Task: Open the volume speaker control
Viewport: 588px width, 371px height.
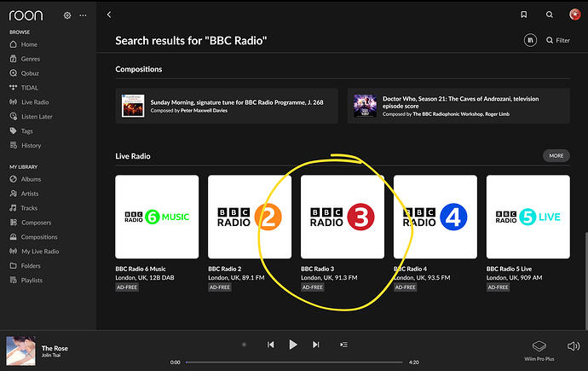Action: pos(574,346)
